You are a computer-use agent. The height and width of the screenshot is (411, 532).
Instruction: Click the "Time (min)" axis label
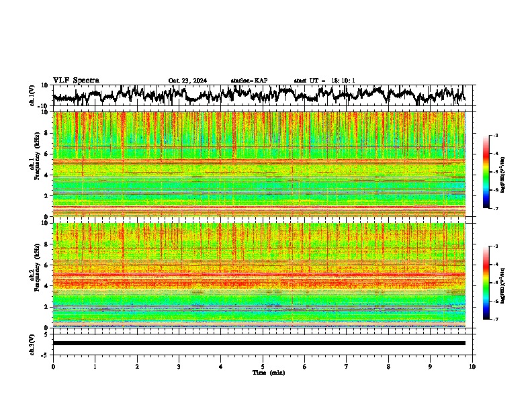click(269, 373)
